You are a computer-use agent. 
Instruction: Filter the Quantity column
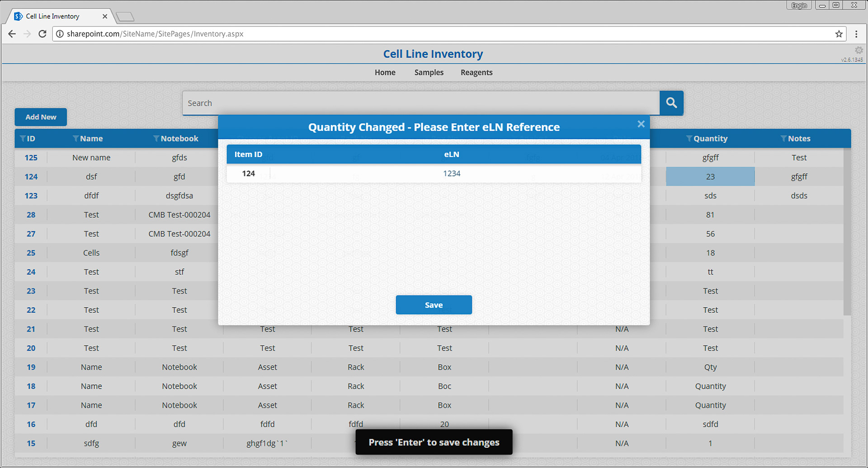[x=689, y=138]
